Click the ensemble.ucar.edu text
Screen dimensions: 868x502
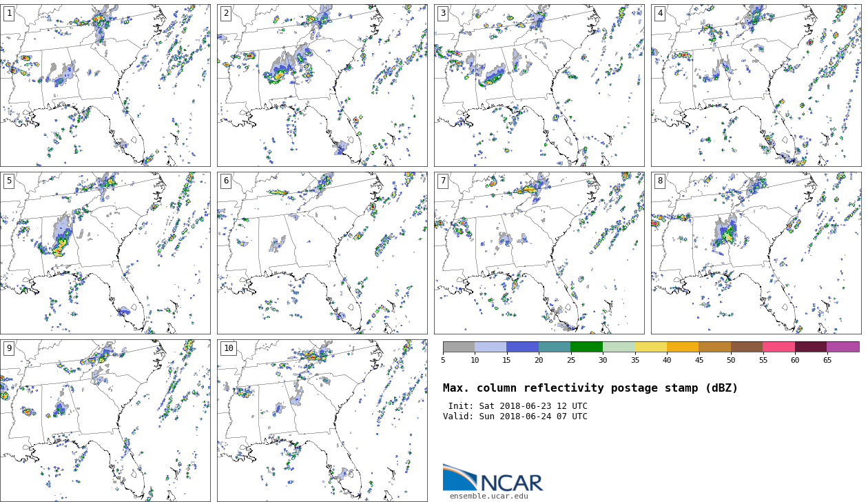489,496
